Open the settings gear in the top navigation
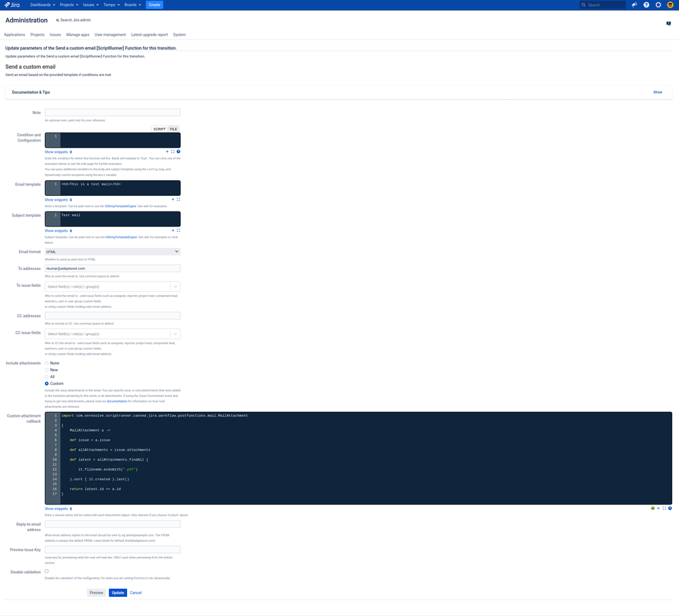The width and height of the screenshot is (679, 616). 658,5
